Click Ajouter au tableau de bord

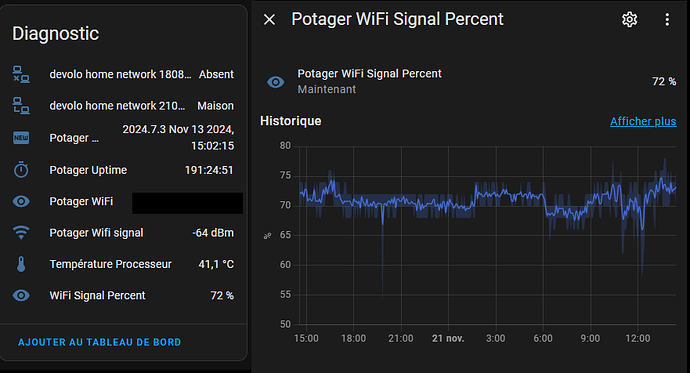tap(99, 342)
